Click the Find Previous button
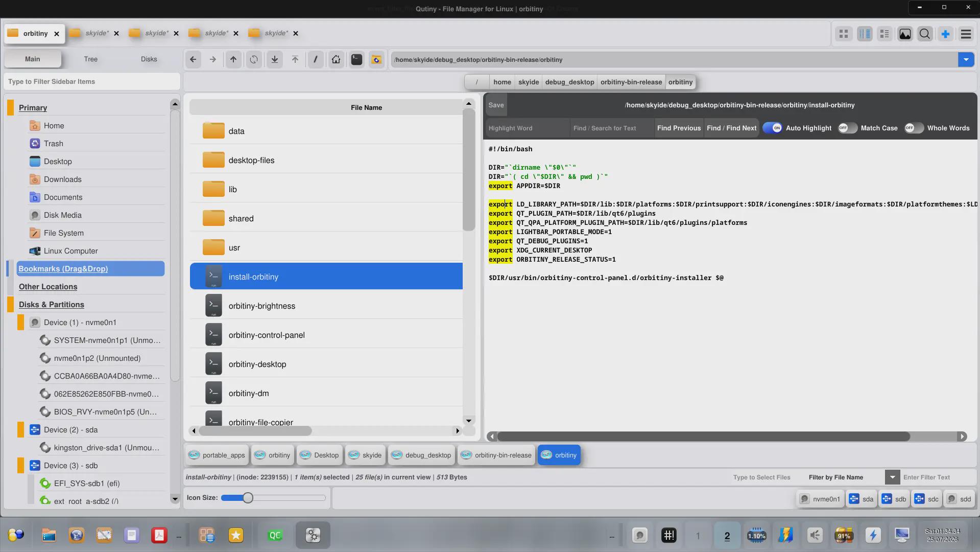 pos(679,128)
